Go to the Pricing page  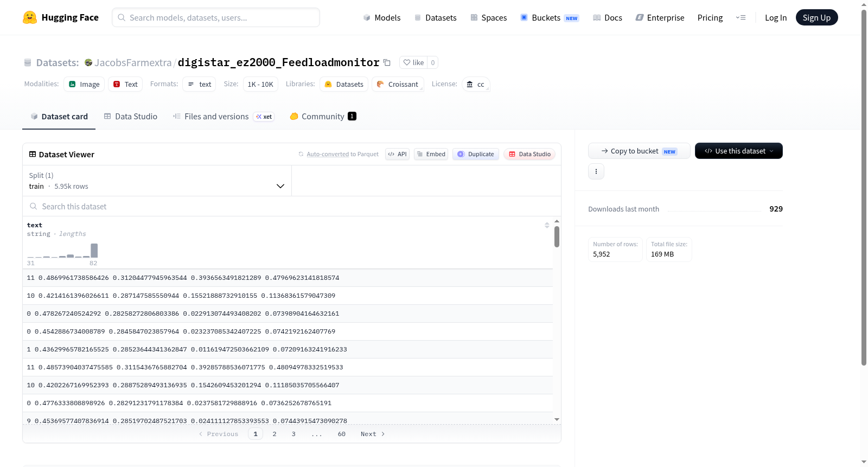coord(710,17)
